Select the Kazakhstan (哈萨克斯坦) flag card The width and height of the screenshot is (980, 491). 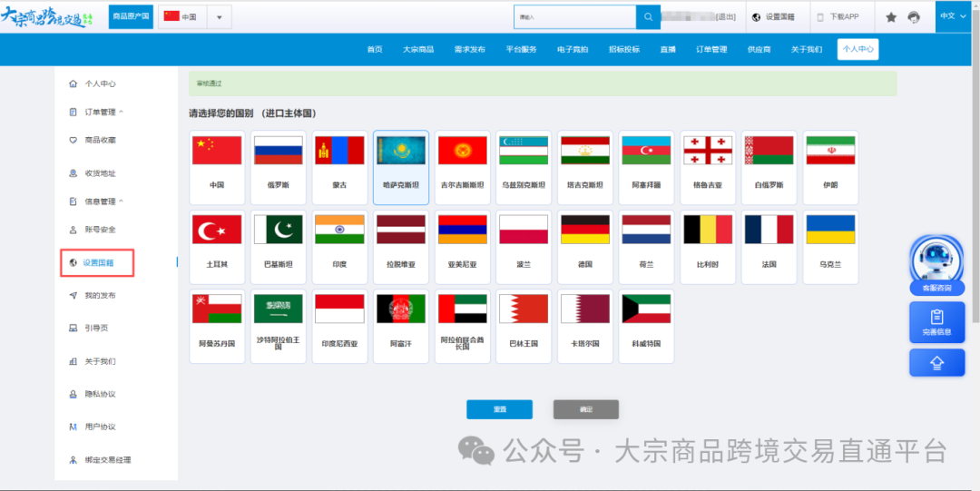(401, 167)
